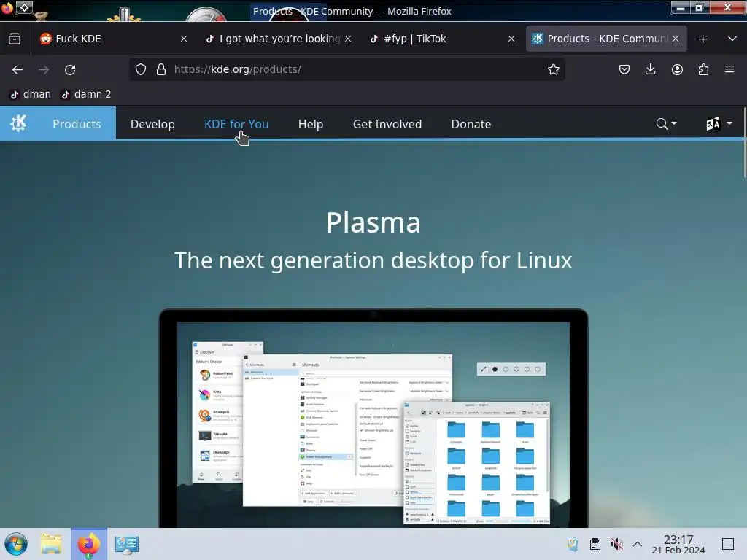This screenshot has width=747, height=560.
Task: Open the Firefox account icon
Action: [677, 69]
